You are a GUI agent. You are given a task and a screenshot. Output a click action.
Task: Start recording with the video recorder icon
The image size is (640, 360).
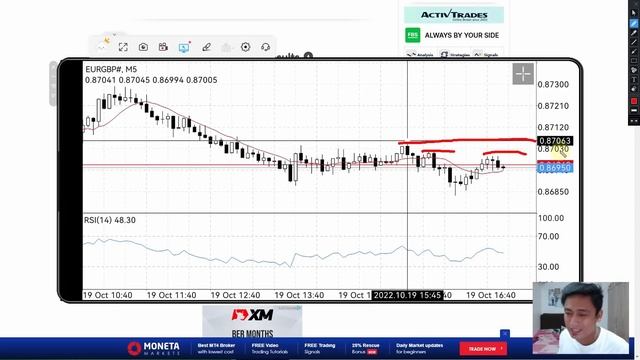pos(163,47)
